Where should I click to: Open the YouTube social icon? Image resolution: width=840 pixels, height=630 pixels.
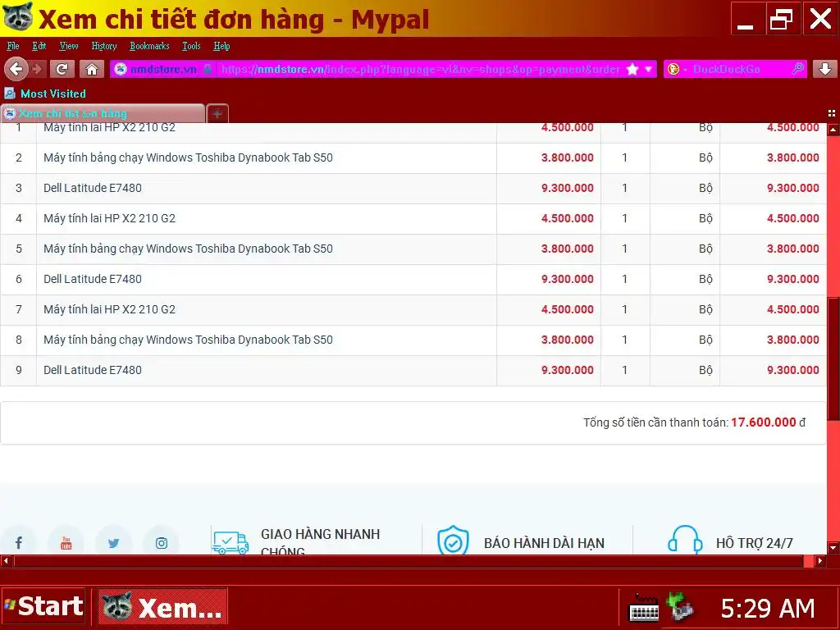click(66, 543)
